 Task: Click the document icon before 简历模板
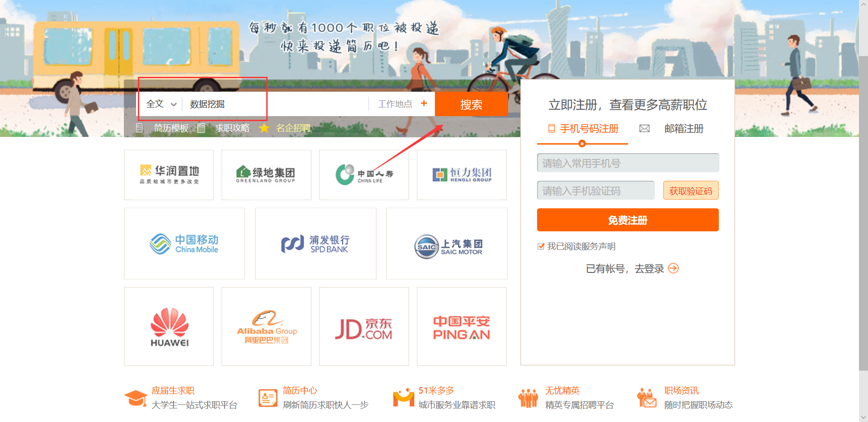(140, 128)
